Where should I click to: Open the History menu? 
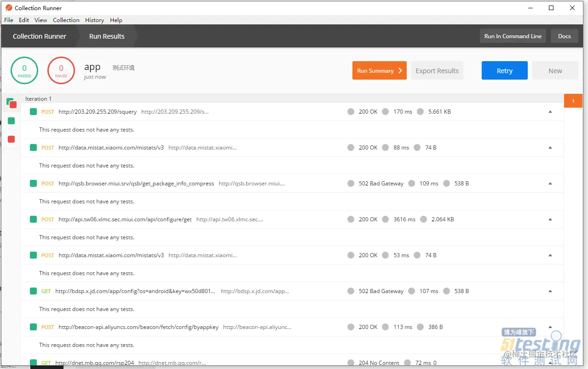94,20
